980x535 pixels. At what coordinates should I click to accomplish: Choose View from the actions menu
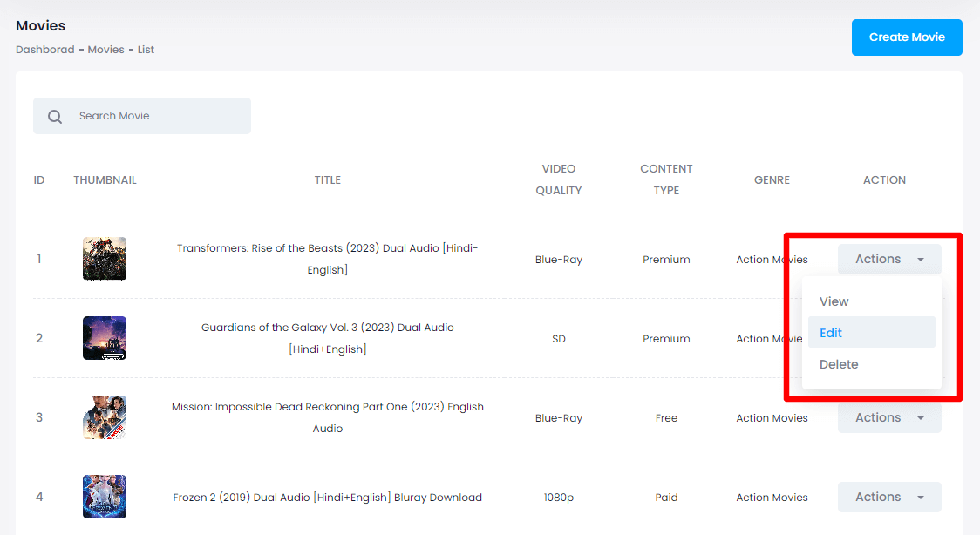(x=871, y=301)
